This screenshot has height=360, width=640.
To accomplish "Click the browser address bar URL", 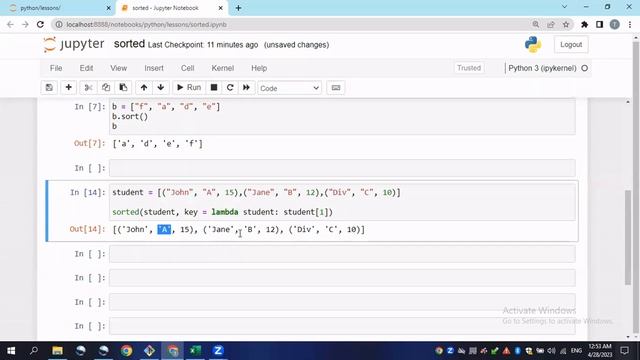I will click(147, 24).
